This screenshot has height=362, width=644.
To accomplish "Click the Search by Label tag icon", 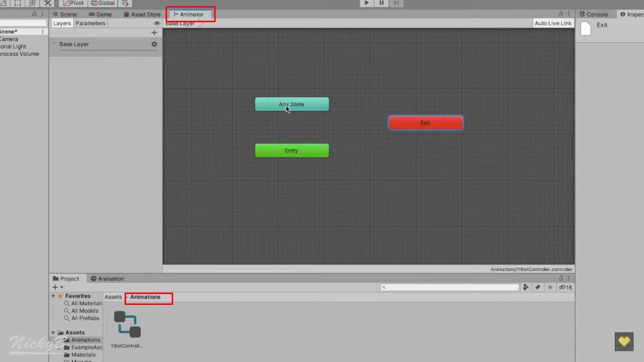I will click(538, 287).
